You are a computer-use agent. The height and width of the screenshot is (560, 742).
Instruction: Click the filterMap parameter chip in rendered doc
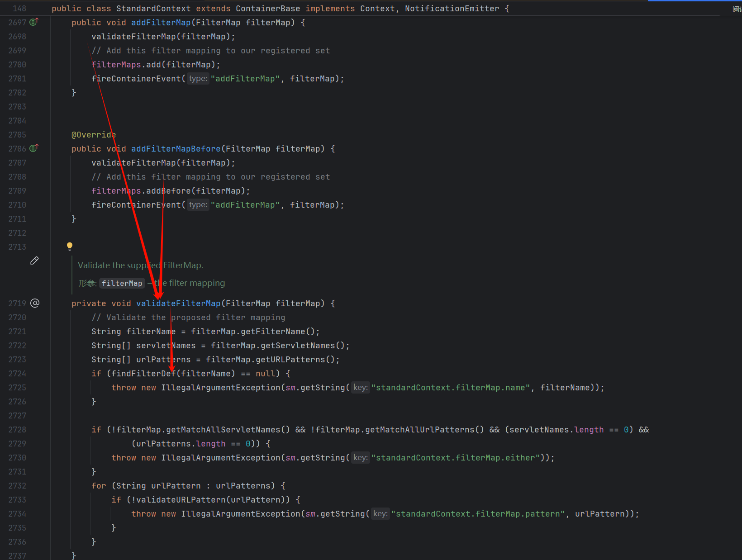[122, 283]
